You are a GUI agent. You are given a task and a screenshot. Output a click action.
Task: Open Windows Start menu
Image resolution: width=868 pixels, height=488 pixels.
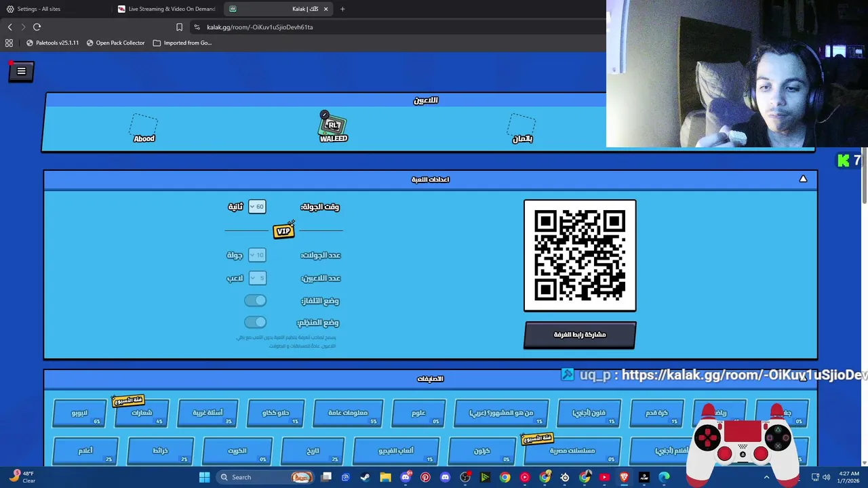[x=204, y=477]
